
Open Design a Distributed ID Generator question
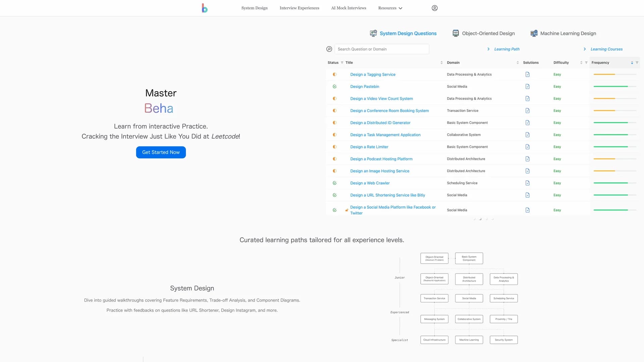click(x=380, y=123)
